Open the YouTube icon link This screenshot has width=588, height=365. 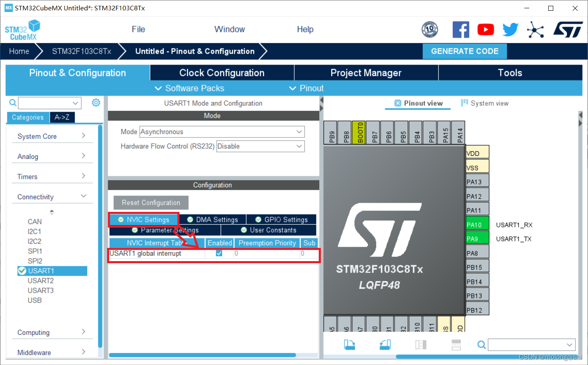(485, 29)
